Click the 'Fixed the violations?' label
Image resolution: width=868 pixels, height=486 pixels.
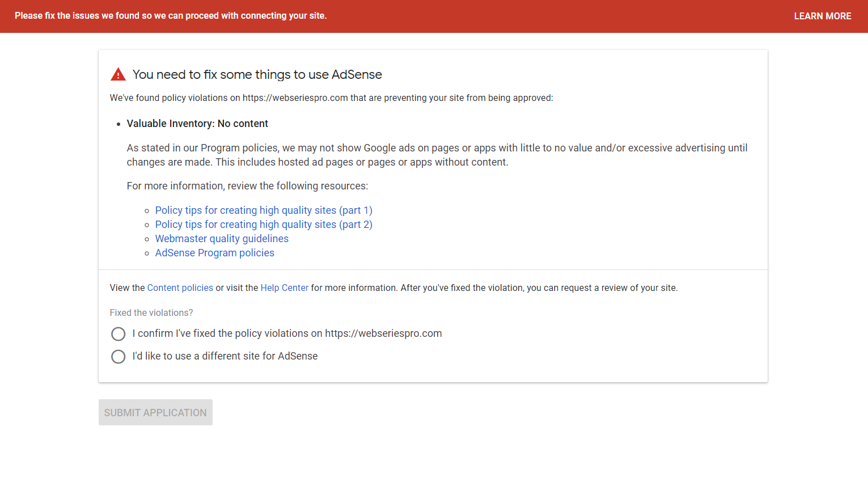pos(151,313)
